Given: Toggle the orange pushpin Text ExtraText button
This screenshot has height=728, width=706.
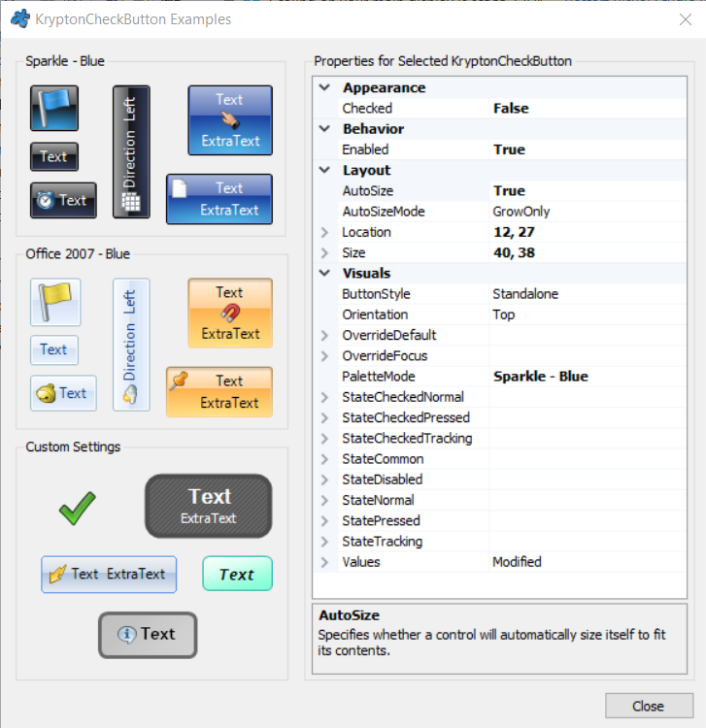Looking at the screenshot, I should tap(219, 392).
